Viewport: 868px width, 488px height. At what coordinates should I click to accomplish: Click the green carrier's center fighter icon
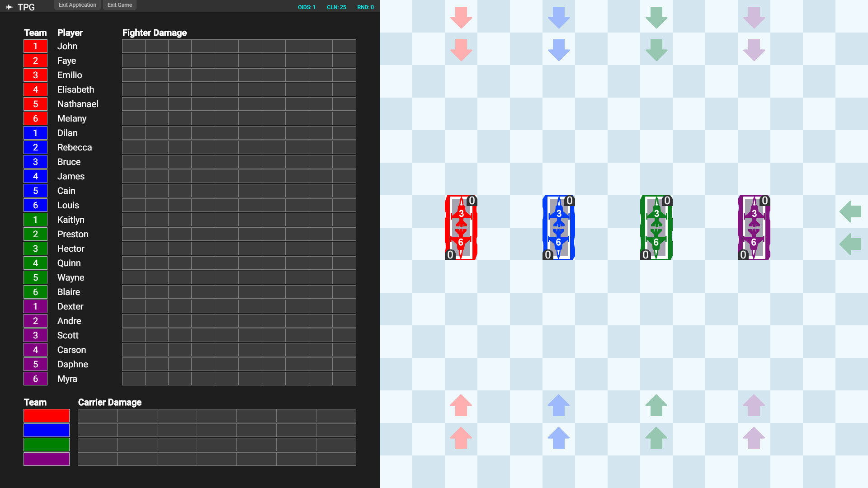click(656, 228)
